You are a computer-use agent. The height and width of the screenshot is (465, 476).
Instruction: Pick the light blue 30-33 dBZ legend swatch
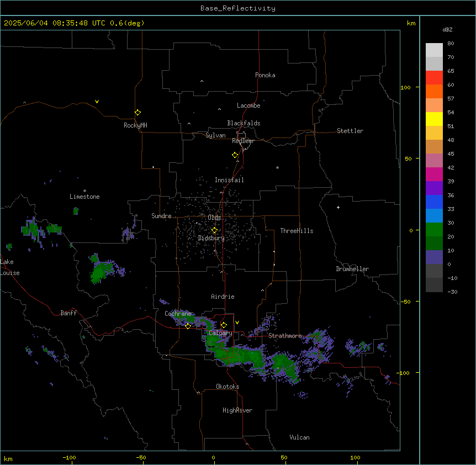[x=434, y=216]
